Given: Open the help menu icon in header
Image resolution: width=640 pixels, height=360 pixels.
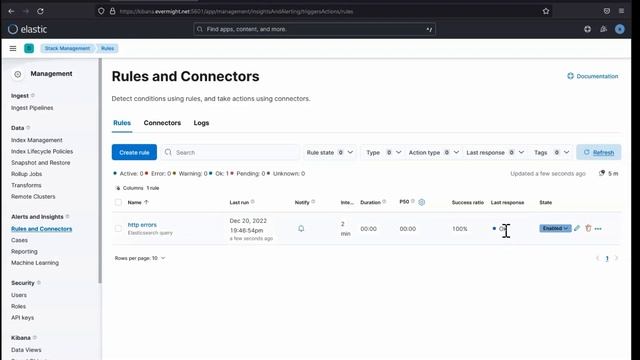Looking at the screenshot, I should click(587, 29).
